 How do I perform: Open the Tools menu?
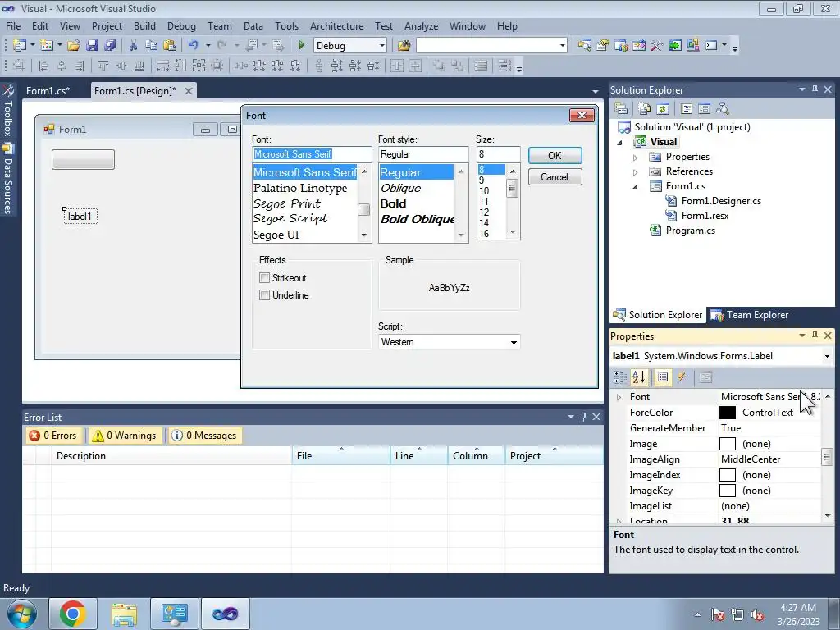point(286,25)
